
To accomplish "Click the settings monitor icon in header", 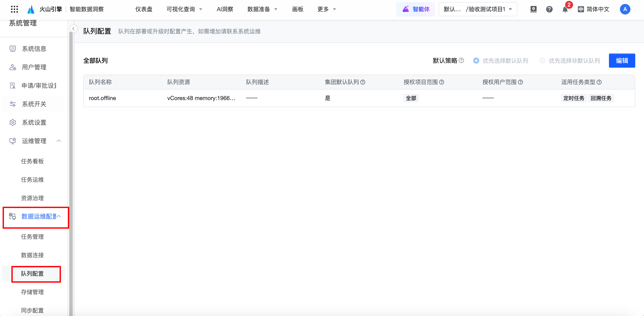I will pyautogui.click(x=533, y=9).
